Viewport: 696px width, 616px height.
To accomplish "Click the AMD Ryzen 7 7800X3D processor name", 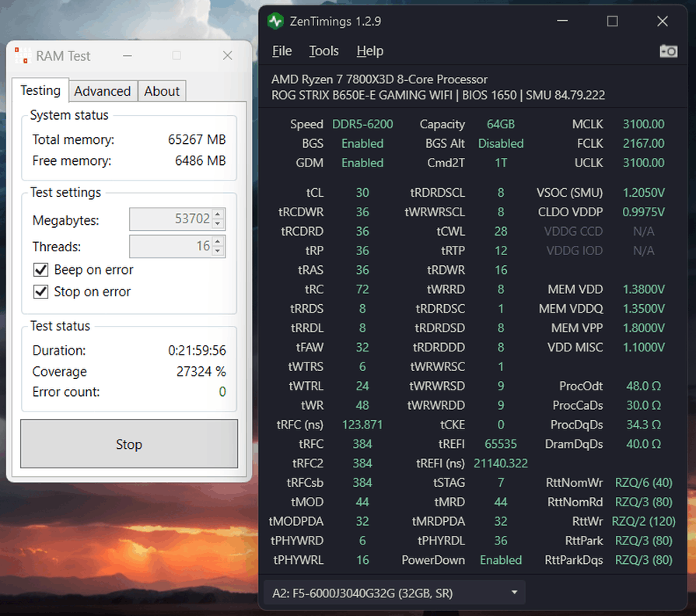I will (x=379, y=79).
